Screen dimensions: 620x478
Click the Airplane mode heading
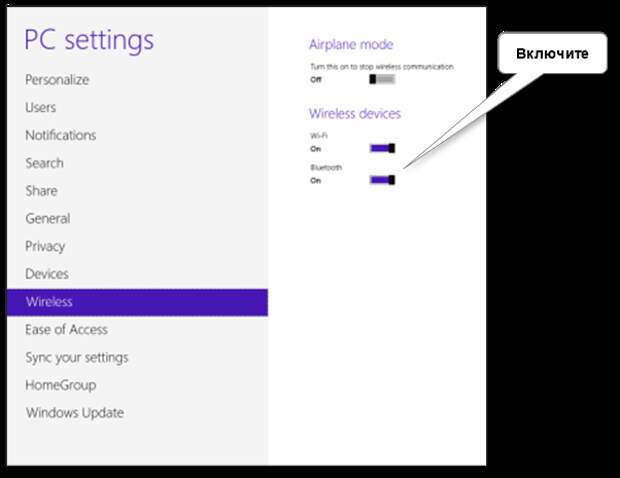point(351,44)
